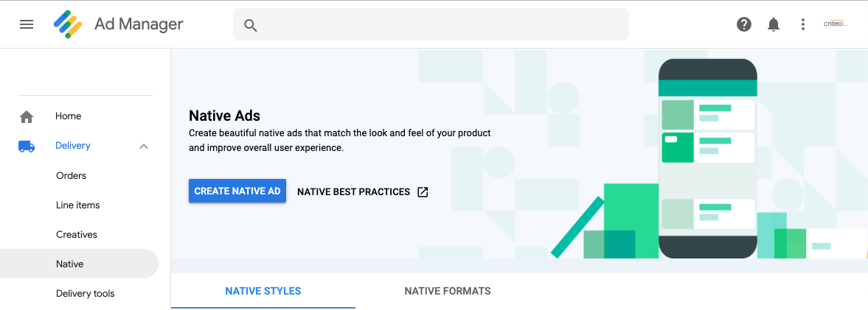Screen dimensions: 868x310
Task: Open Orders in the sidebar
Action: [x=72, y=175]
